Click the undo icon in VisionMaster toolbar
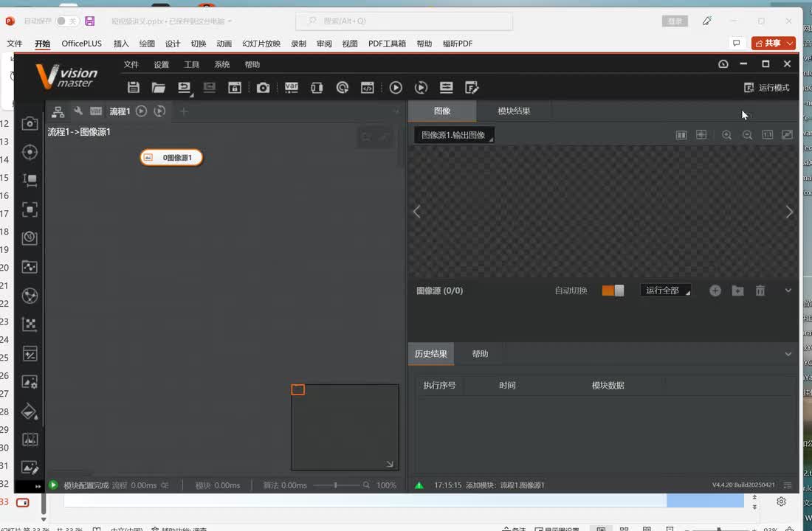Screen dimensions: 812x531 point(184,88)
